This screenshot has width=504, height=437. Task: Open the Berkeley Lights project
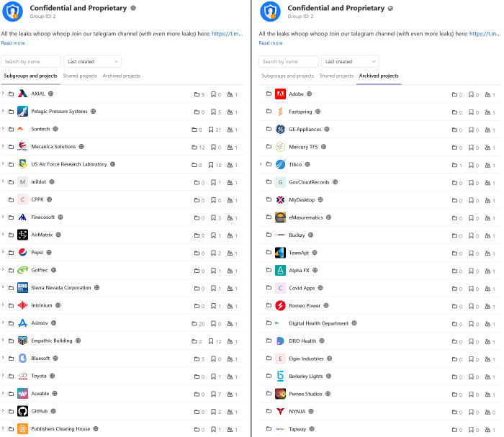pyautogui.click(x=305, y=376)
